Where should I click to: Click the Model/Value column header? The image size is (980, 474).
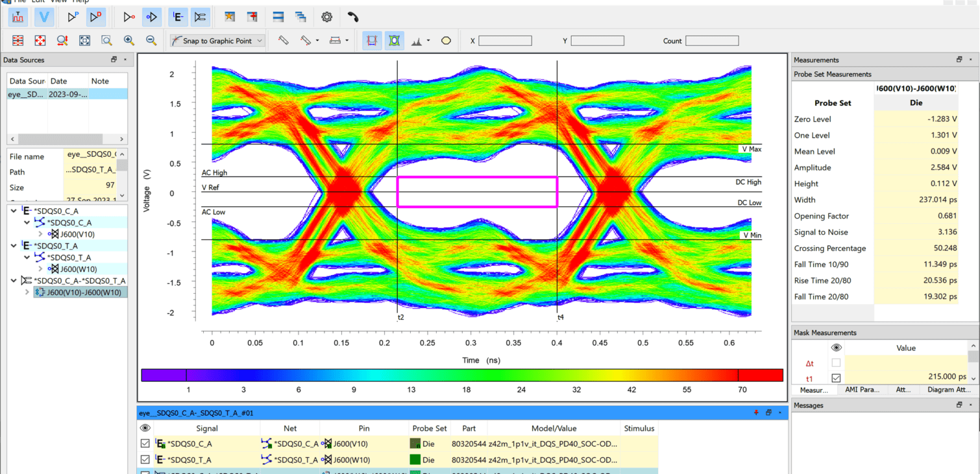(552, 428)
